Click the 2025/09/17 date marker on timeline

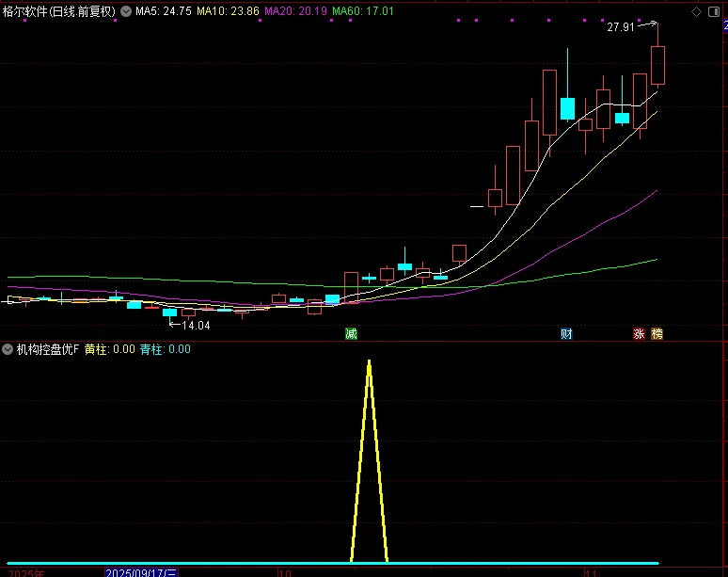(x=141, y=571)
